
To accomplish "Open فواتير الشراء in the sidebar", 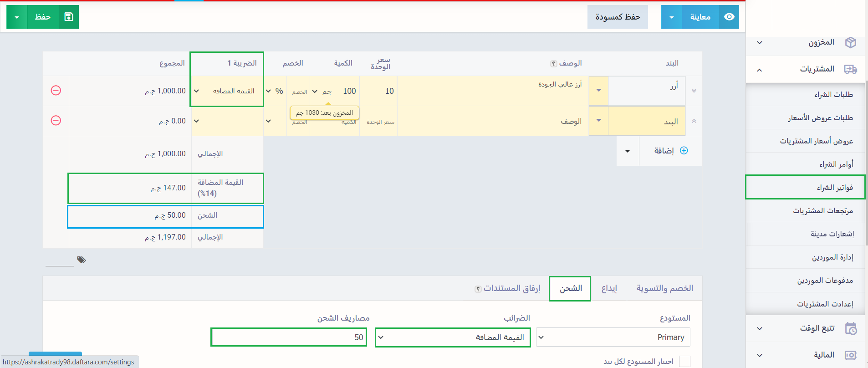I will (x=805, y=187).
